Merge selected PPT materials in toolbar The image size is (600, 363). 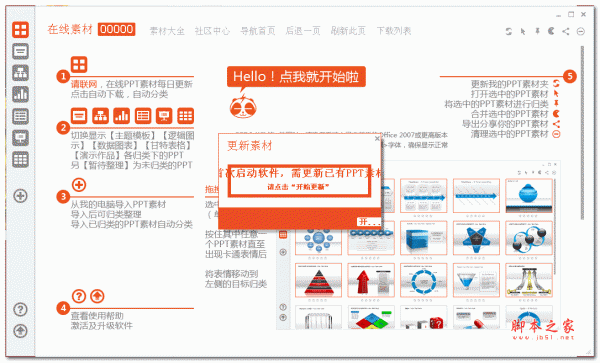[551, 31]
